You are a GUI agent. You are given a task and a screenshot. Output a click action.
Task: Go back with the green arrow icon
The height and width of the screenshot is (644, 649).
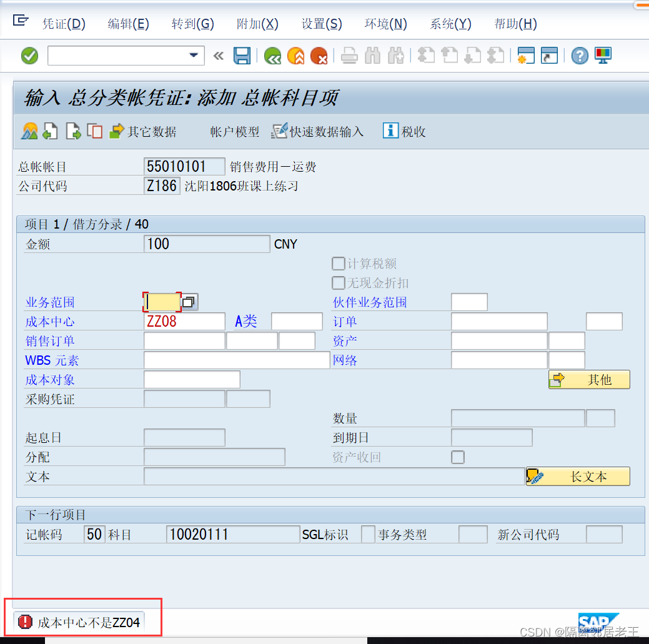(272, 56)
